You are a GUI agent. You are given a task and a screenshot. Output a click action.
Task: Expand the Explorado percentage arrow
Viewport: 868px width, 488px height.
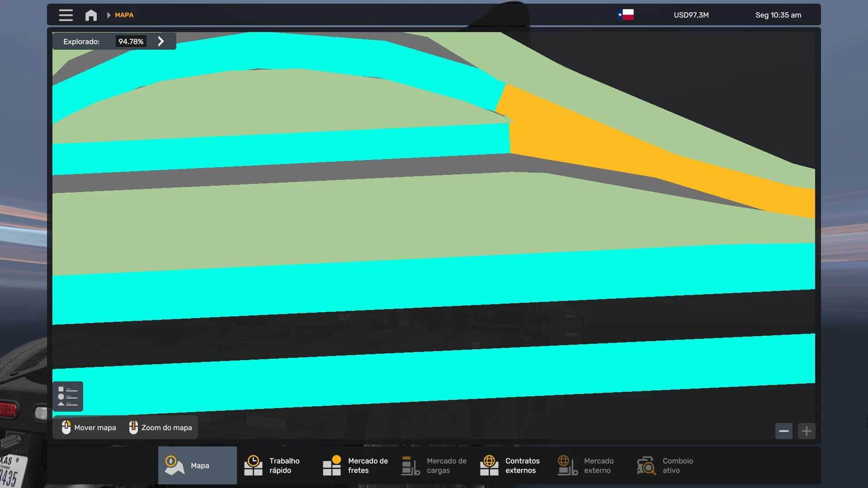[x=161, y=41]
